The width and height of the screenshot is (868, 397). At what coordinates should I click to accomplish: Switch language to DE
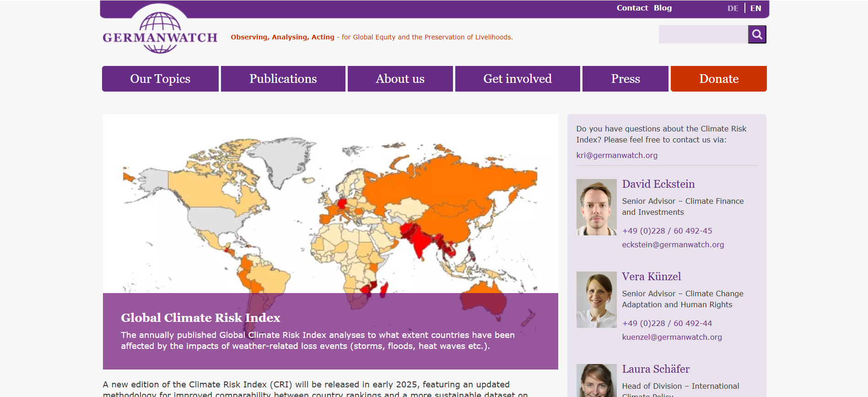(x=733, y=8)
